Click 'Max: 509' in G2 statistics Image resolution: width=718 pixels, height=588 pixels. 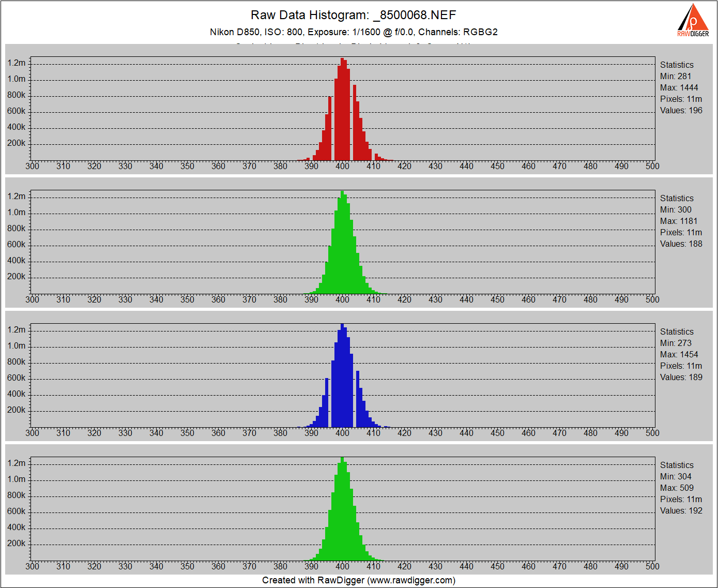click(x=677, y=488)
